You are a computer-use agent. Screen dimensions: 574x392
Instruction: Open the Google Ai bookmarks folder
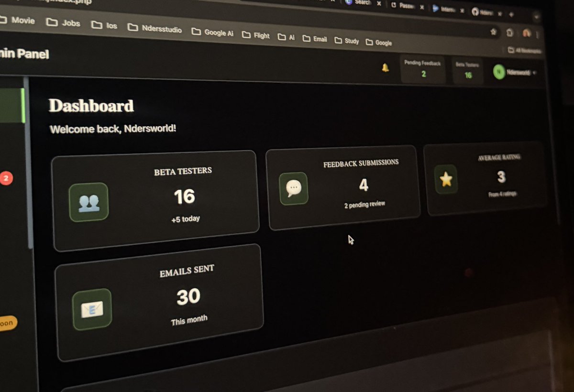[212, 32]
